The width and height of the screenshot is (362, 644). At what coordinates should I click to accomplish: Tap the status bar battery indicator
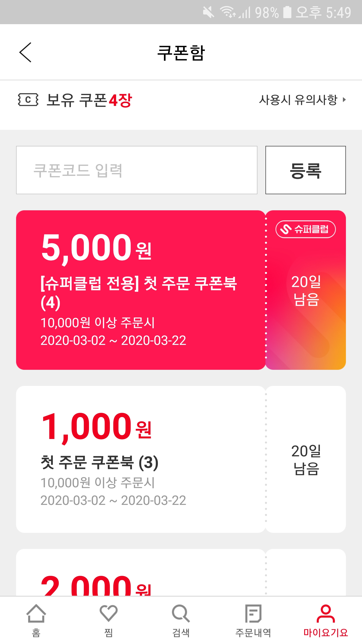(x=287, y=12)
